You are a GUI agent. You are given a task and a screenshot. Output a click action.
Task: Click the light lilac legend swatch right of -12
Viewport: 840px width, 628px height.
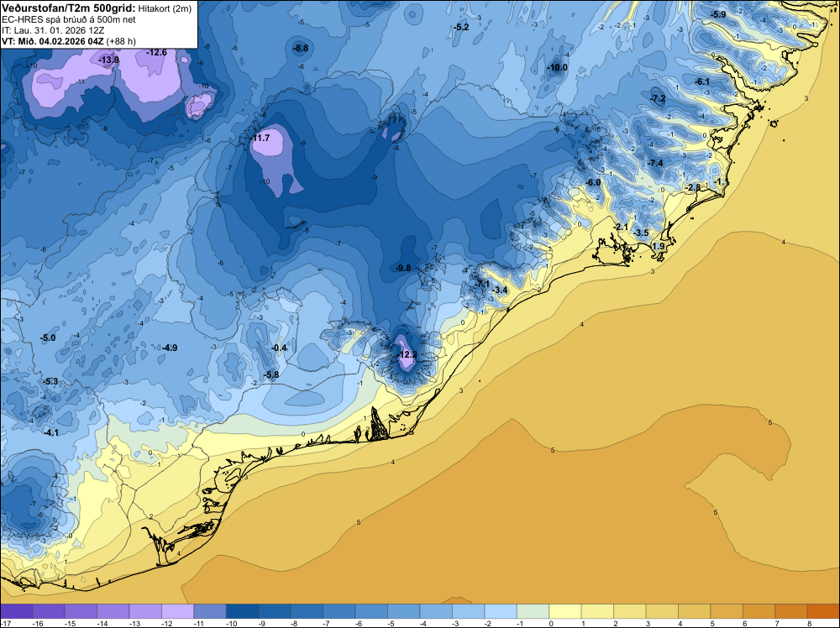(177, 611)
